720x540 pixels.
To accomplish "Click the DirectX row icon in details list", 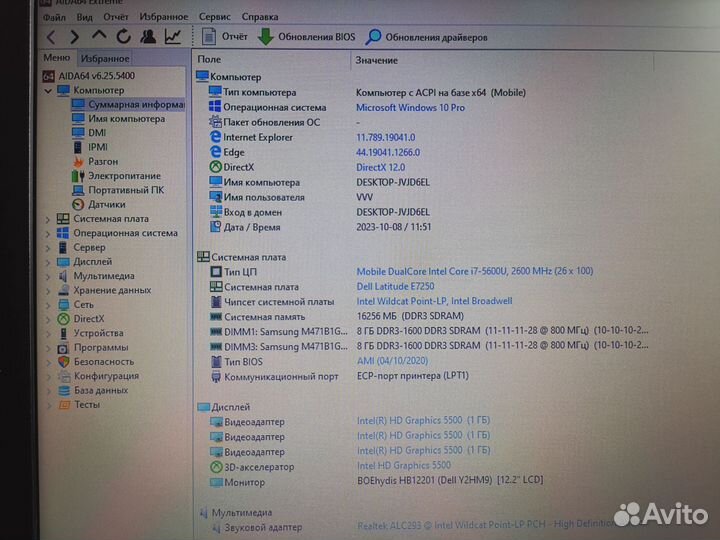I will [x=215, y=167].
